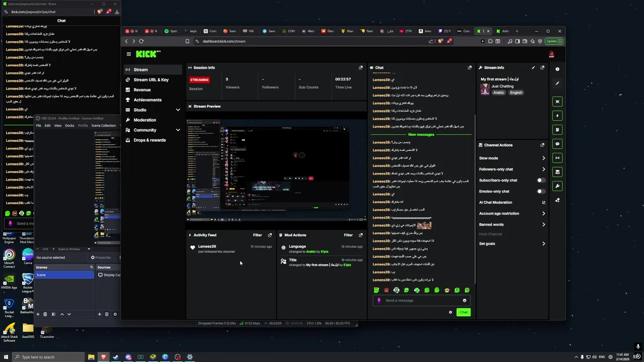Image resolution: width=644 pixels, height=362 pixels.
Task: Open Stream URL & Key page
Action: click(x=153, y=79)
